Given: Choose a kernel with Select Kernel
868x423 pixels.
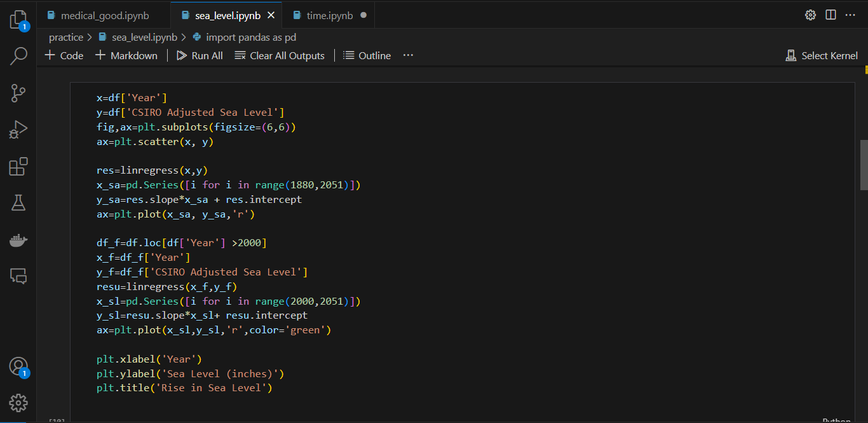Looking at the screenshot, I should [822, 55].
